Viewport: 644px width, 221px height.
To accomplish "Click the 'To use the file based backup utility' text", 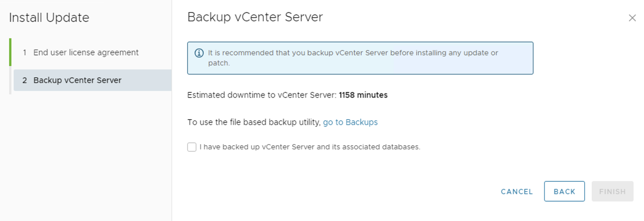I will 254,122.
